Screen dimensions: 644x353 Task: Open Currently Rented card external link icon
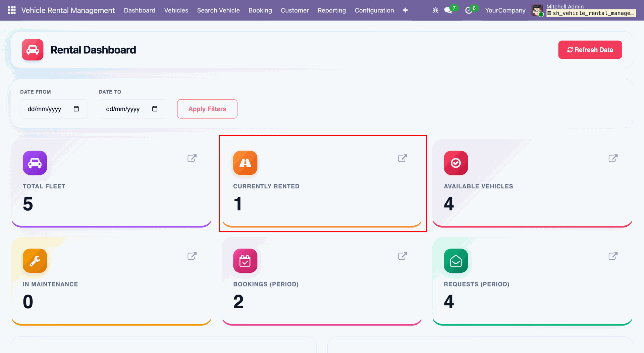[402, 158]
